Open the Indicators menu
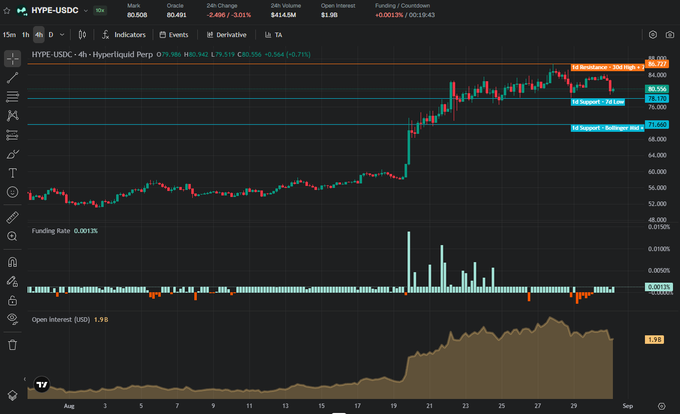The width and height of the screenshot is (680, 414). pyautogui.click(x=124, y=35)
